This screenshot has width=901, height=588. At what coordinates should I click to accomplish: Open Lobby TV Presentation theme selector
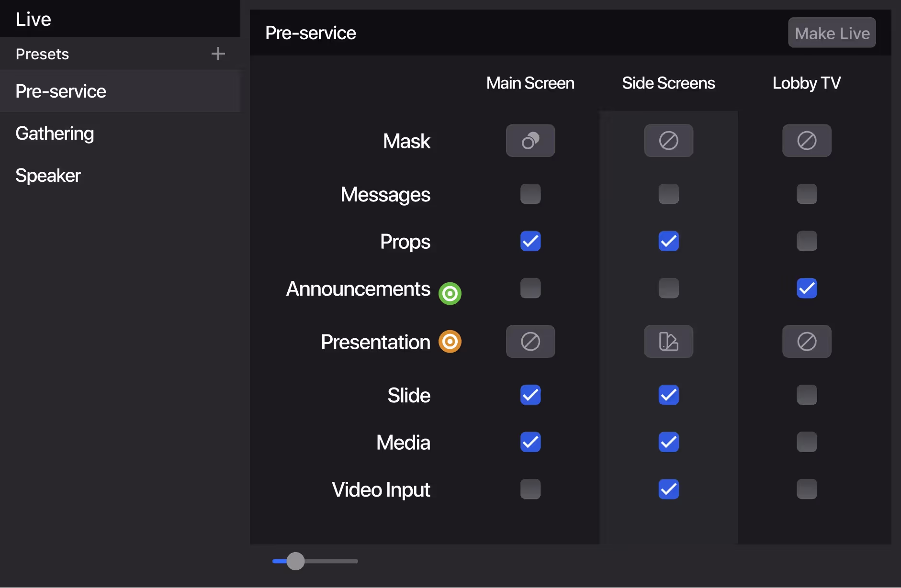coord(806,342)
